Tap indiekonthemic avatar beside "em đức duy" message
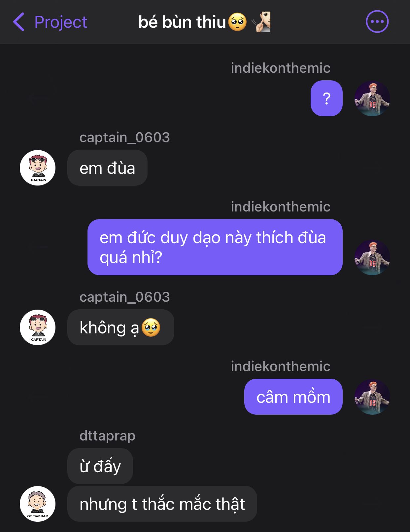The width and height of the screenshot is (410, 532). tap(372, 258)
